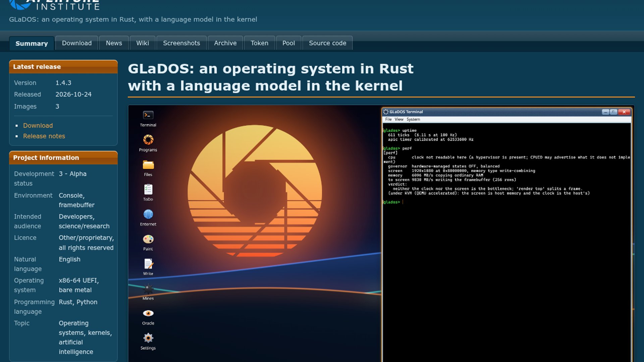Select version number 1.4.3
The height and width of the screenshot is (362, 644).
[x=63, y=83]
